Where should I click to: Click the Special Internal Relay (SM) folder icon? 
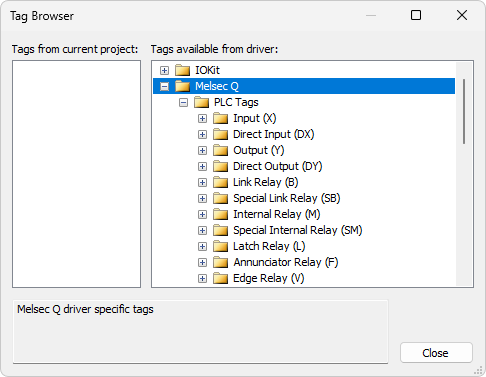pos(220,230)
